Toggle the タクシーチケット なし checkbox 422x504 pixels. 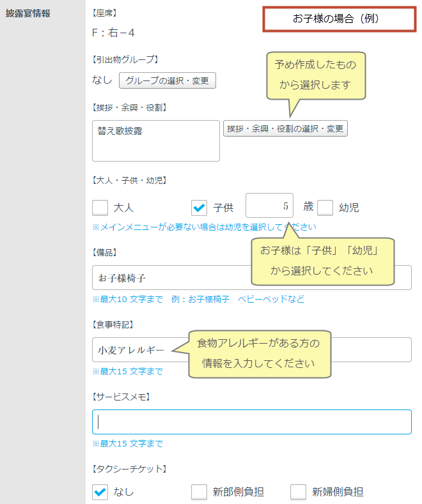tap(100, 492)
